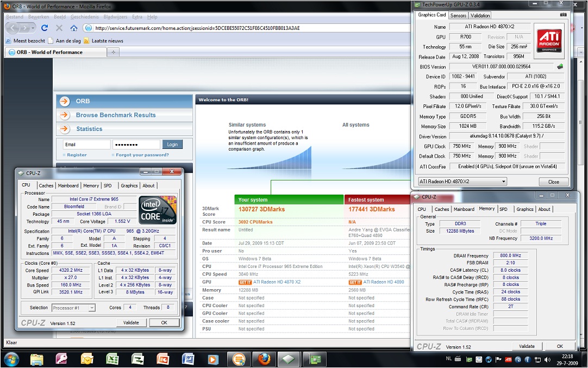Viewport: 588px width, 368px height.
Task: Click OK in right CPU-Z window
Action: tap(560, 346)
